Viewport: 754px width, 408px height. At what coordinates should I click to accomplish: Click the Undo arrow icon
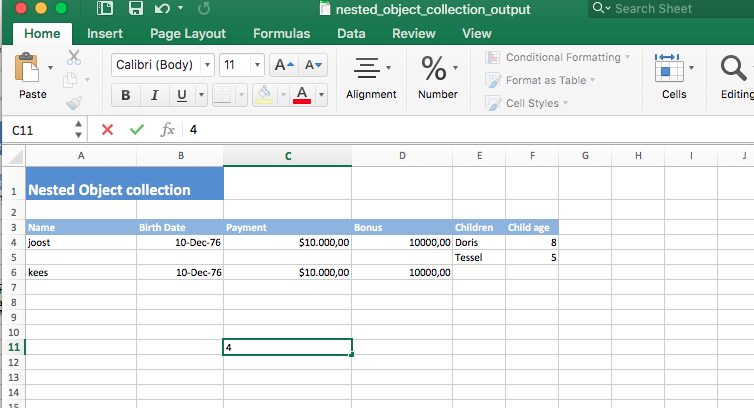pyautogui.click(x=162, y=9)
